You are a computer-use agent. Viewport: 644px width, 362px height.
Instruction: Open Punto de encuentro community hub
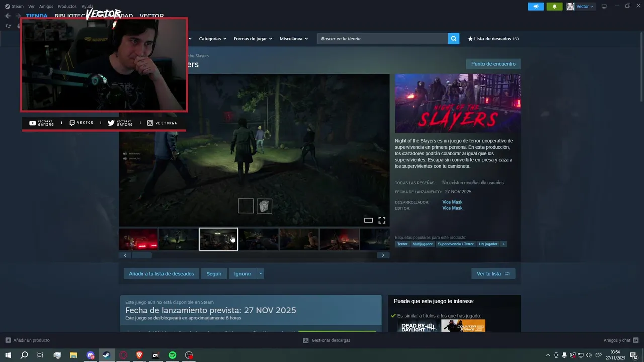494,64
